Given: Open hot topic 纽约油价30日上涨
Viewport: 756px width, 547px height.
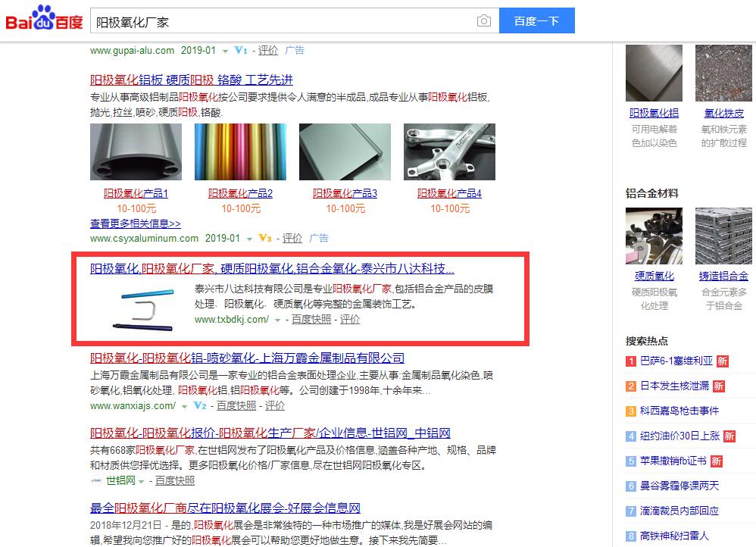Looking at the screenshot, I should tap(679, 436).
